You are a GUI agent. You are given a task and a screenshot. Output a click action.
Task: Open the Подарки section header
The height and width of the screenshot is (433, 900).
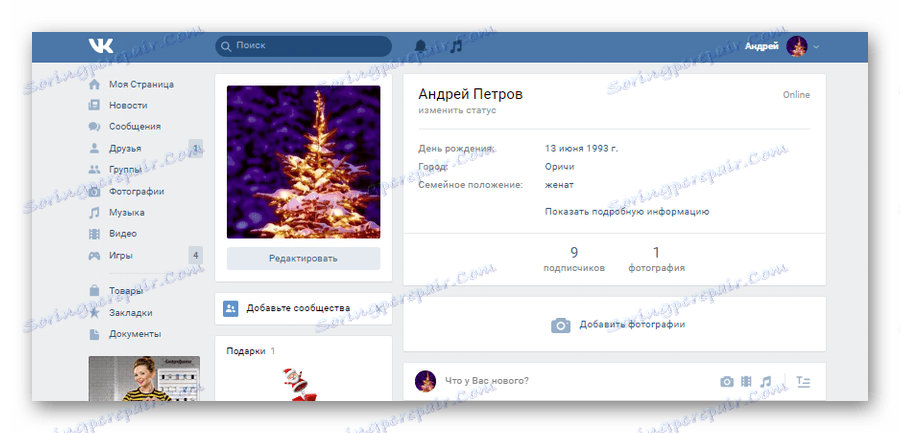coord(251,351)
